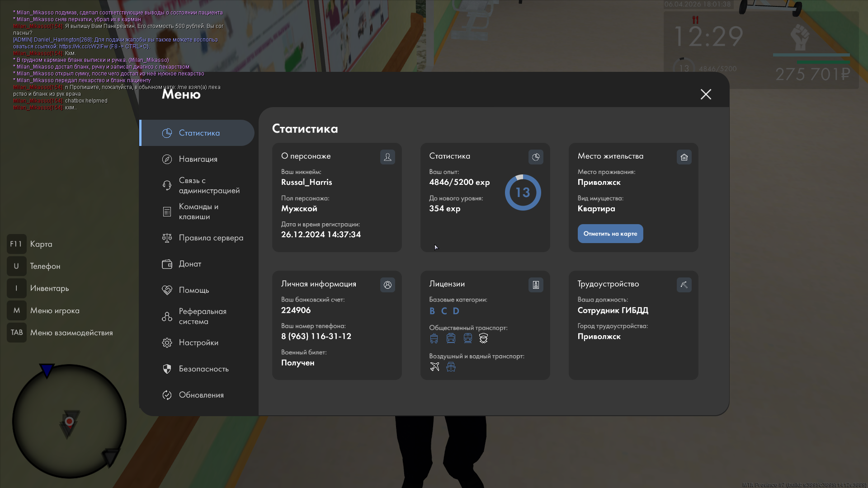Click the airplane license icon

coord(434,366)
